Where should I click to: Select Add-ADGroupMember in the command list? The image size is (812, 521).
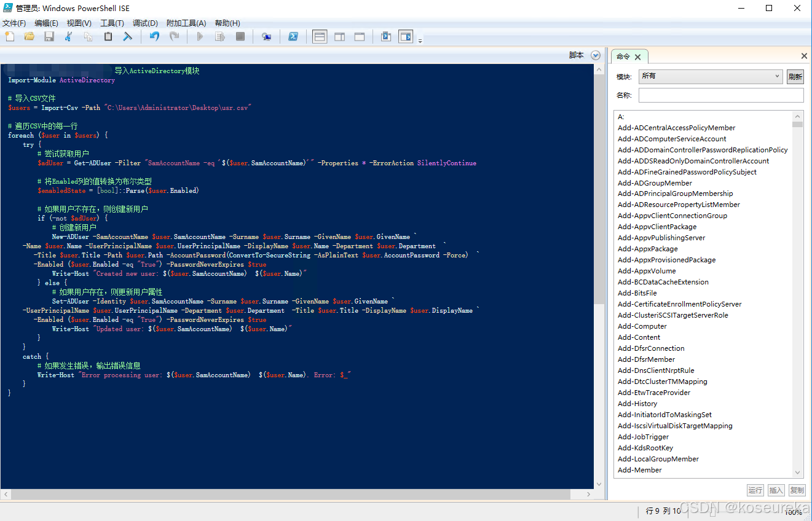(655, 183)
